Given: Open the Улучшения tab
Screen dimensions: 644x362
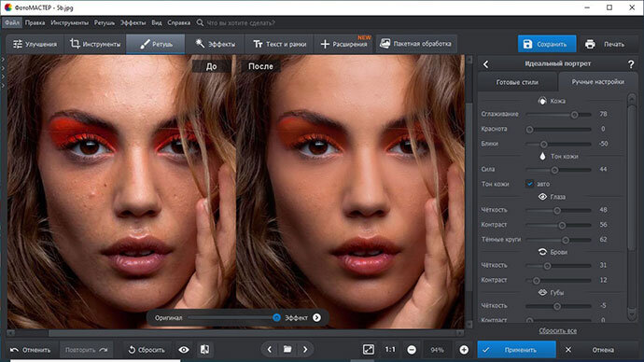Looking at the screenshot, I should click(35, 44).
